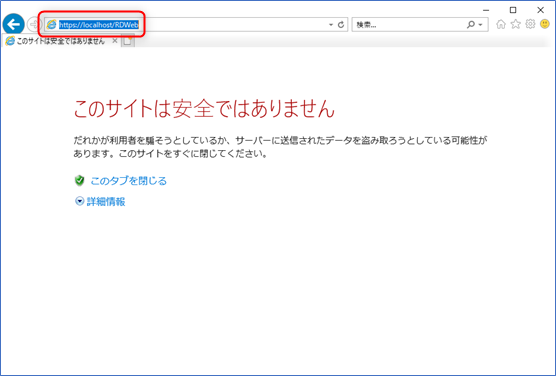Click the red このサイトは安全ではありません heading
Screen dimensions: 556x376
[x=204, y=109]
